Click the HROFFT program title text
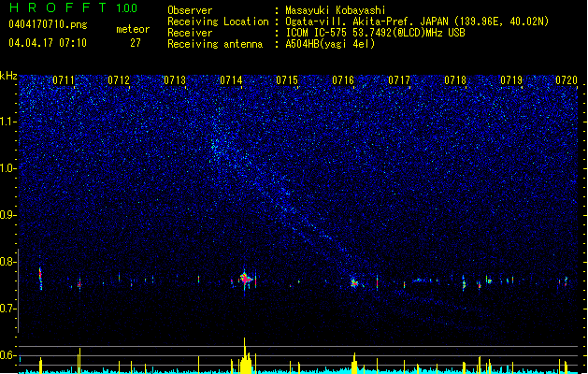The image size is (588, 374). pos(58,7)
